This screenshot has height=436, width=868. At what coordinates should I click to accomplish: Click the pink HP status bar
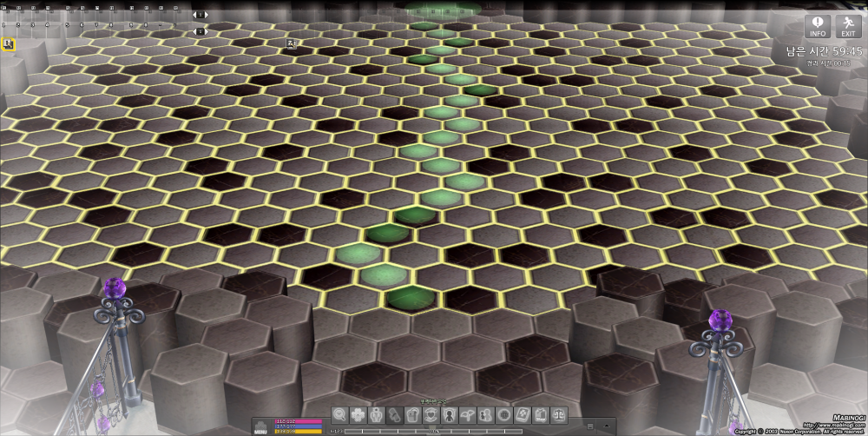click(x=298, y=421)
